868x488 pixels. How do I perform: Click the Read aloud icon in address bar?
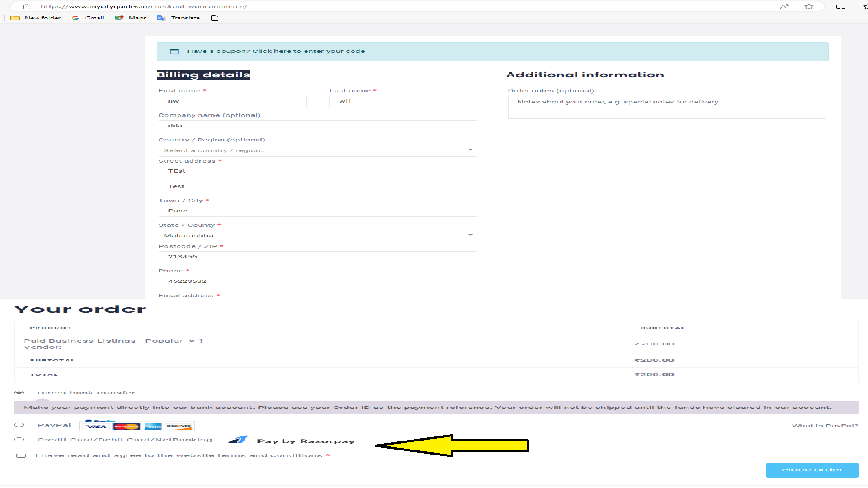[784, 6]
